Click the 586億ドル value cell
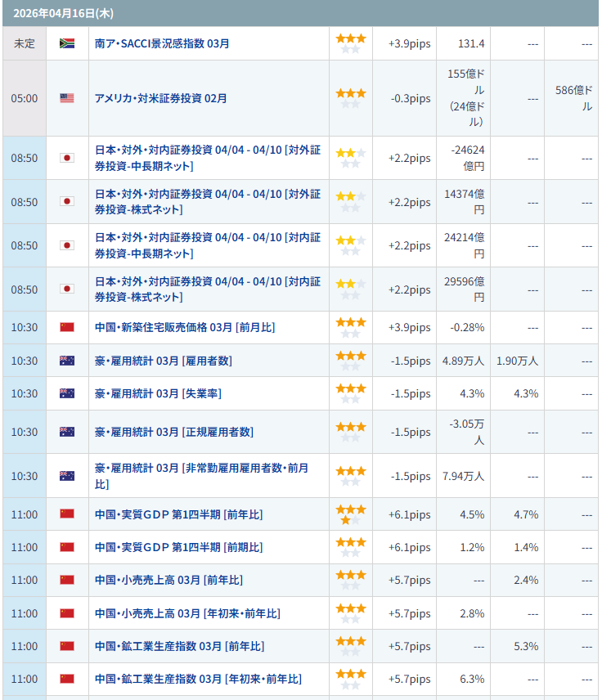This screenshot has height=700, width=602. pyautogui.click(x=573, y=98)
